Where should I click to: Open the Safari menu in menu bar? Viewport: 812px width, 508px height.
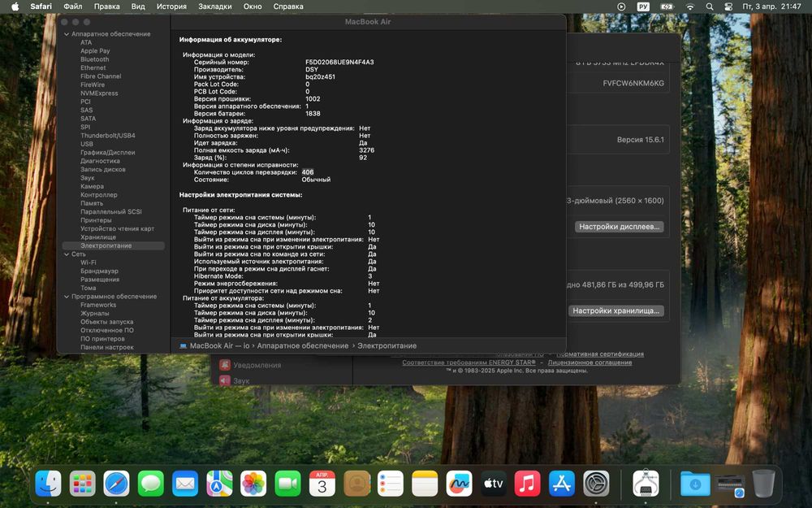click(x=41, y=7)
